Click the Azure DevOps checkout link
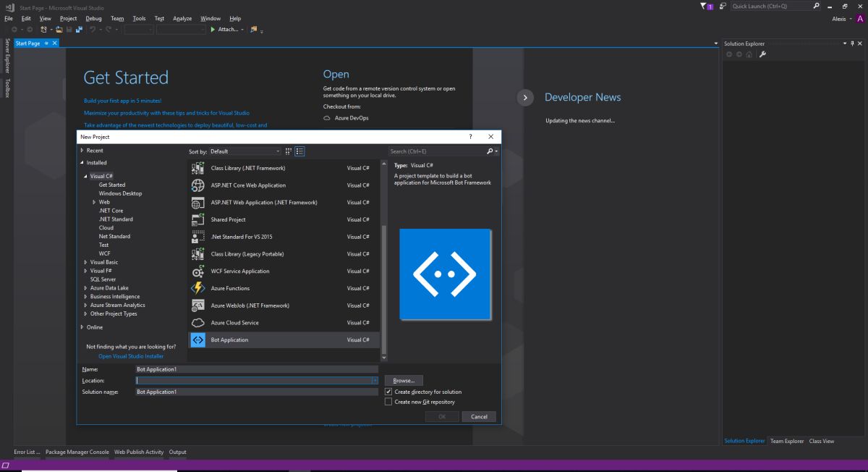The image size is (868, 472). tap(352, 118)
